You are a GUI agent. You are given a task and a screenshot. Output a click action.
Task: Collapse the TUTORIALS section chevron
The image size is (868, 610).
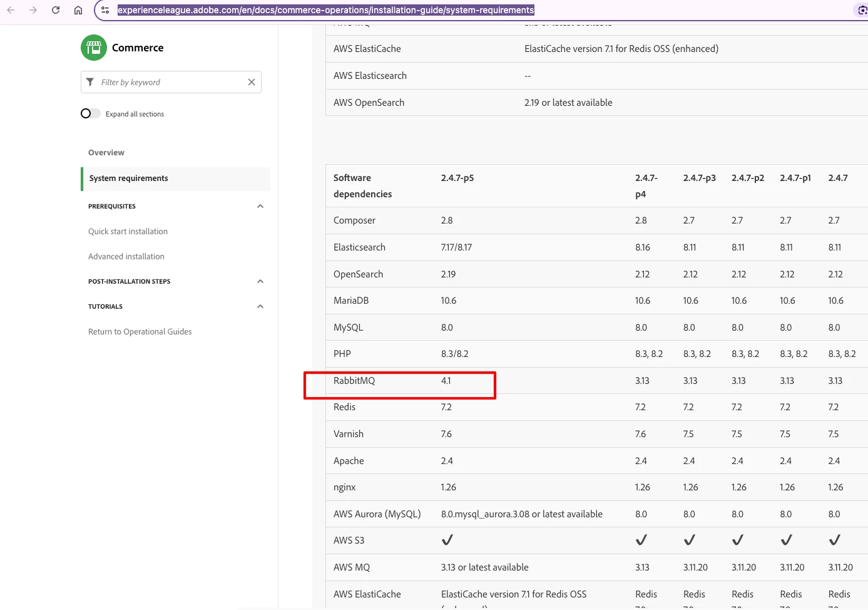click(x=260, y=306)
